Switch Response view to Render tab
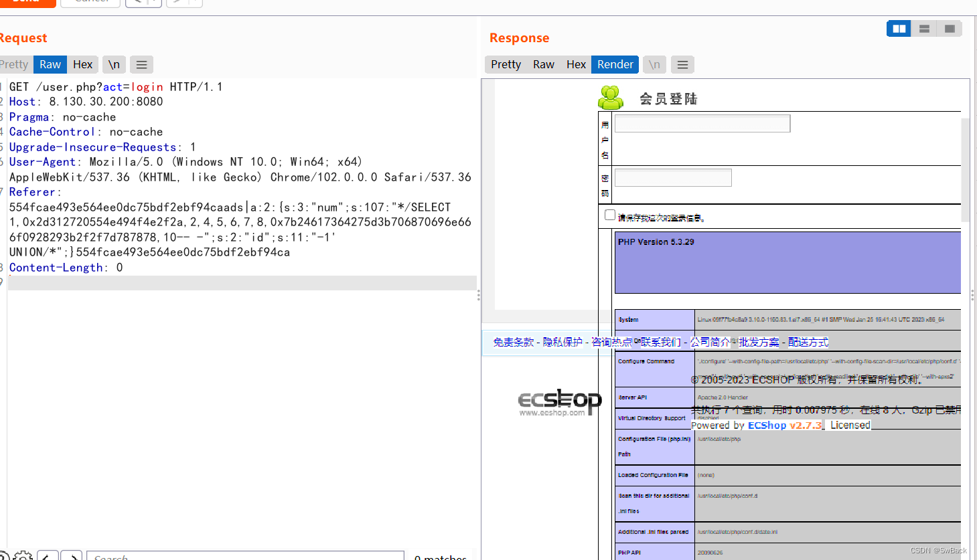 (615, 65)
